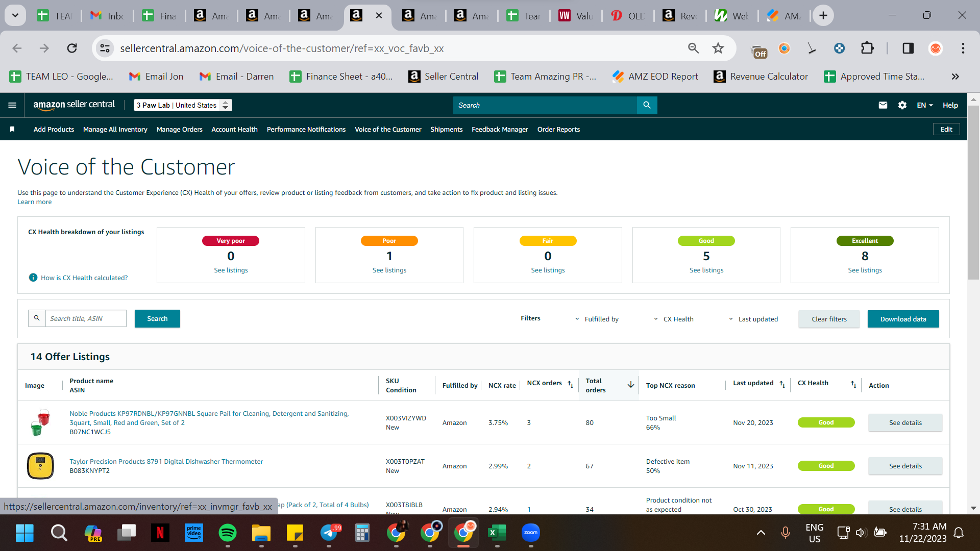Open the Seller Central hamburger menu
Image resolution: width=980 pixels, height=551 pixels.
(x=12, y=105)
